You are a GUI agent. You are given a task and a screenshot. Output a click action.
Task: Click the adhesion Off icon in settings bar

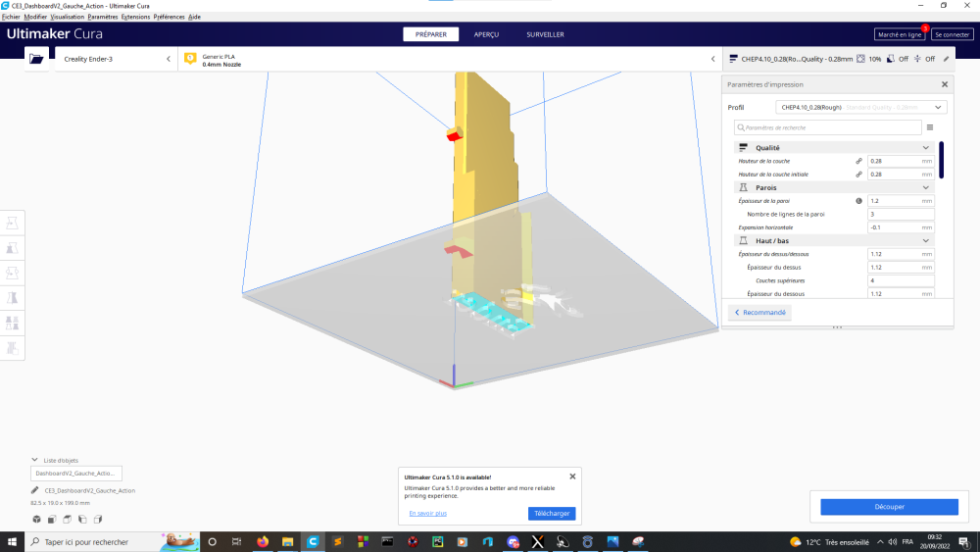pos(917,59)
